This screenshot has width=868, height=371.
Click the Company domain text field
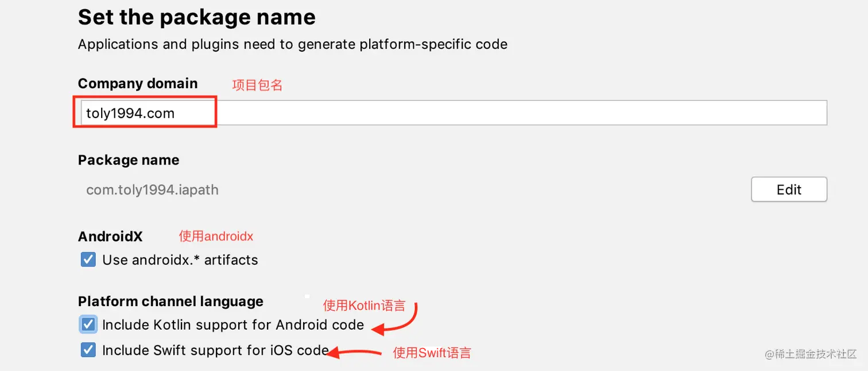452,113
